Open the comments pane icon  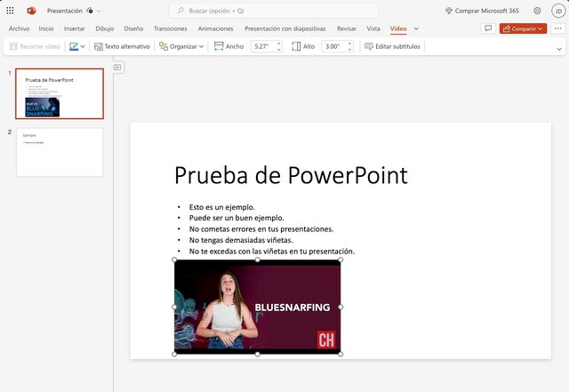(487, 28)
